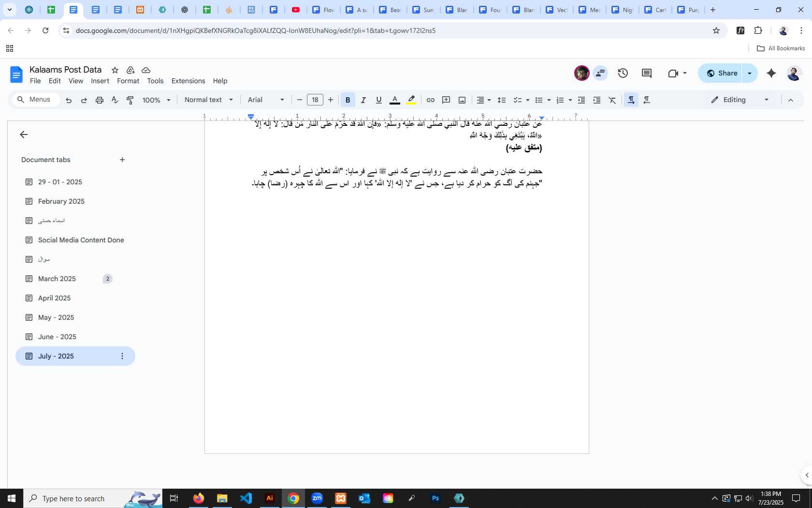This screenshot has height=508, width=812.
Task: Open version history clock icon
Action: 623,73
